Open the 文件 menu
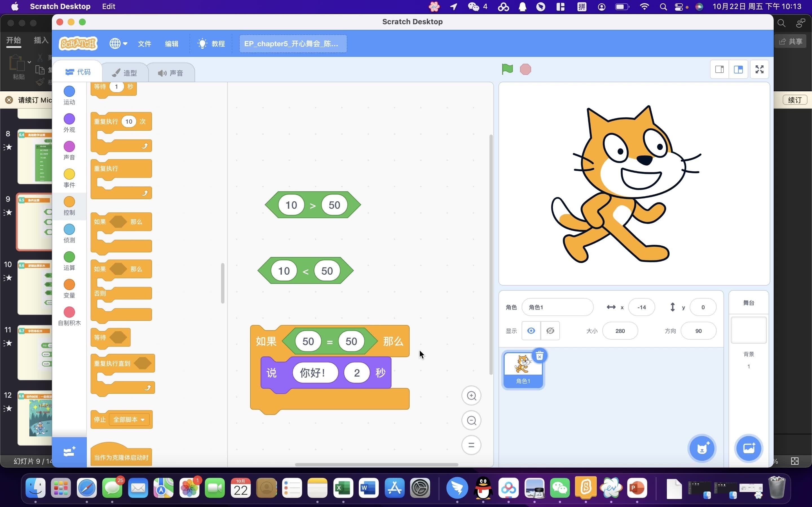Viewport: 812px width, 507px height. (x=144, y=44)
